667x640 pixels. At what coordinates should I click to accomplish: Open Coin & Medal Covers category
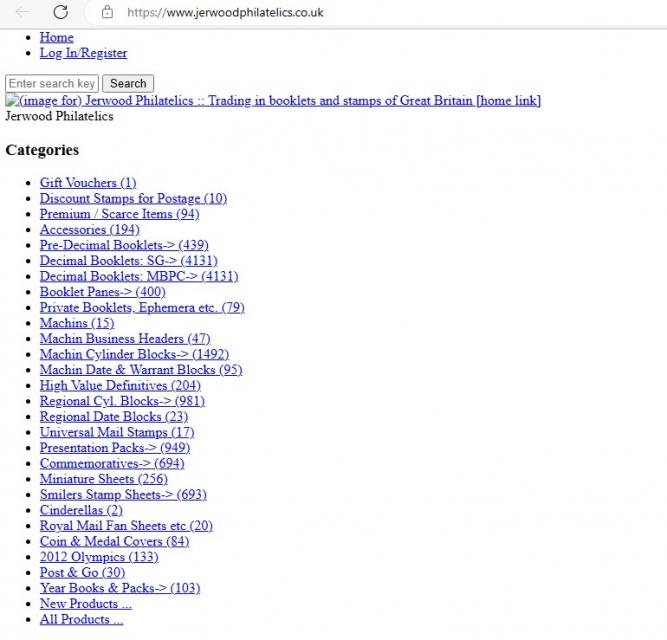tap(114, 542)
